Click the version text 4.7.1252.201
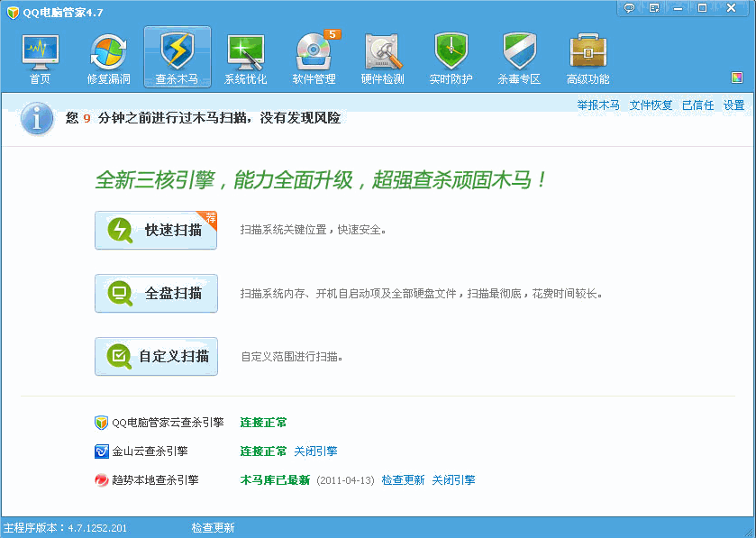The height and width of the screenshot is (538, 756). (97, 528)
